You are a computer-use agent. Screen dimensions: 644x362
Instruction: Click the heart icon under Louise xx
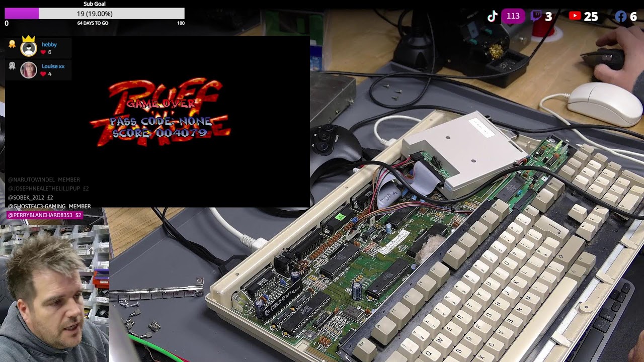pos(43,74)
